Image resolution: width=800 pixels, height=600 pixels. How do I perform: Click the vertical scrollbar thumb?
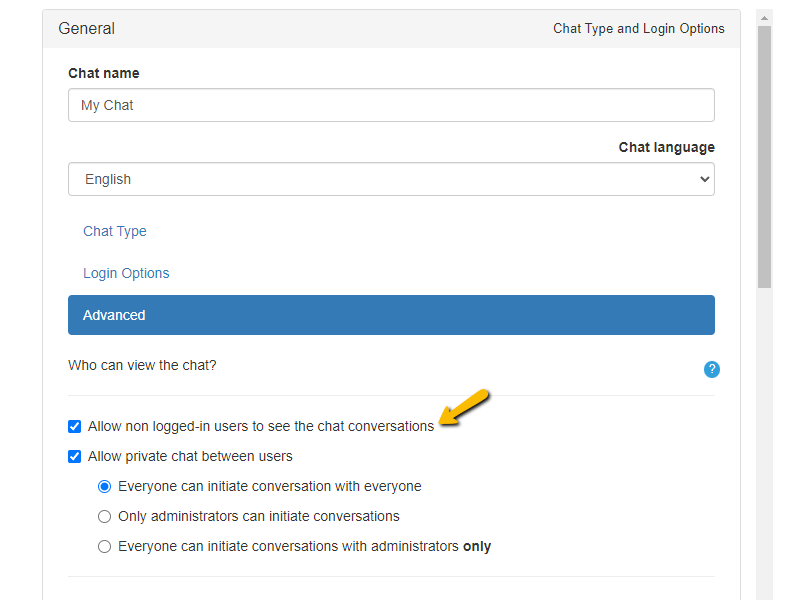[x=764, y=155]
